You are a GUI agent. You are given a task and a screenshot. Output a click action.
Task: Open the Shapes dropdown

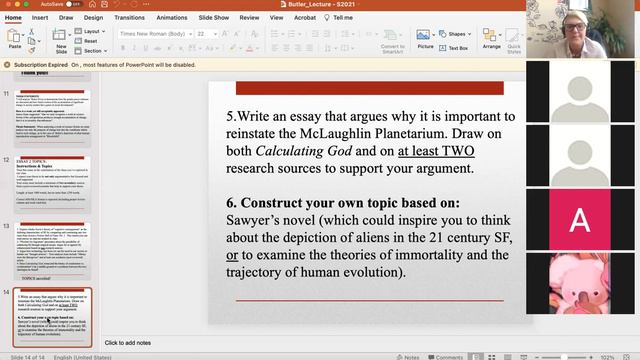(x=455, y=34)
